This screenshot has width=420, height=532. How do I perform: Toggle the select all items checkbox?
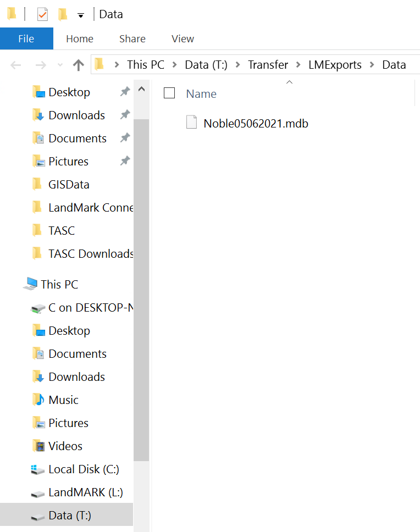point(169,93)
